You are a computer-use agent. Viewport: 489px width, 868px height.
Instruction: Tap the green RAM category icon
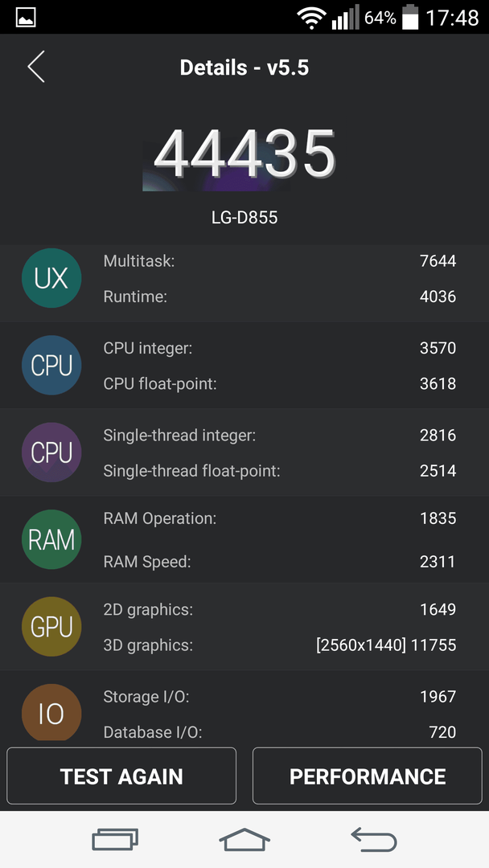[51, 540]
